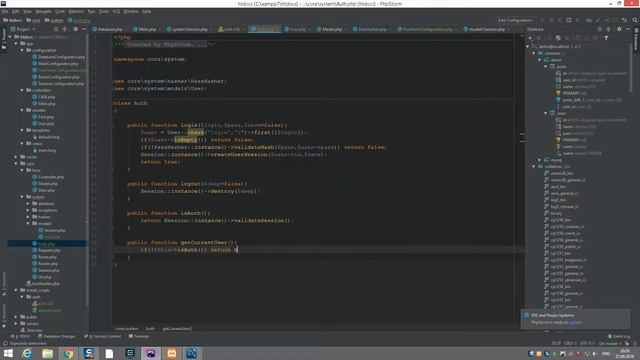Select Controller.php in the project tree
This screenshot has height=360, width=640.
tap(48, 177)
